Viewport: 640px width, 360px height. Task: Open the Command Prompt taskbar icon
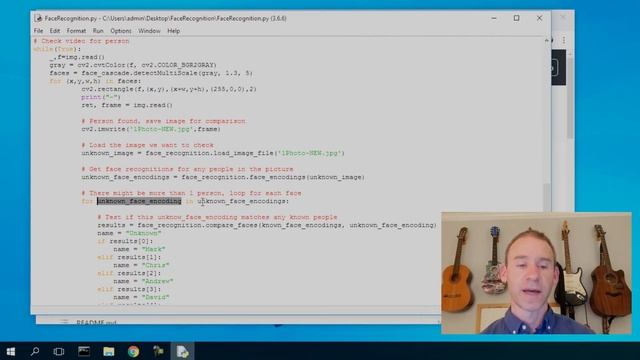84,351
